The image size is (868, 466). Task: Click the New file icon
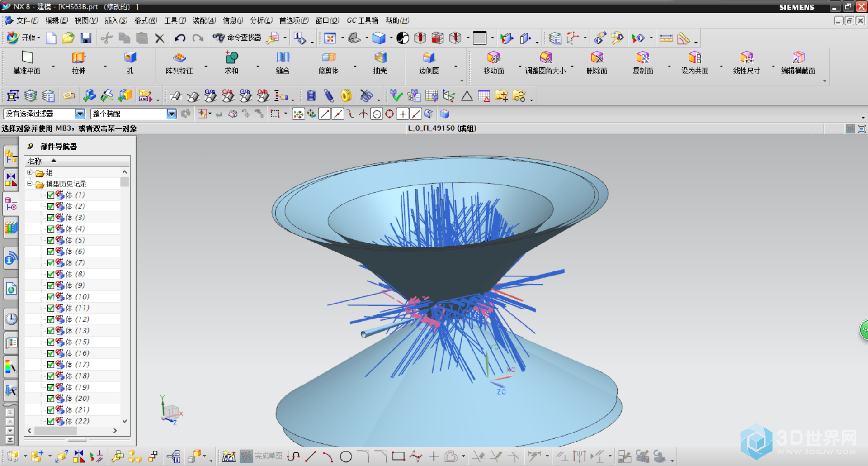51,38
